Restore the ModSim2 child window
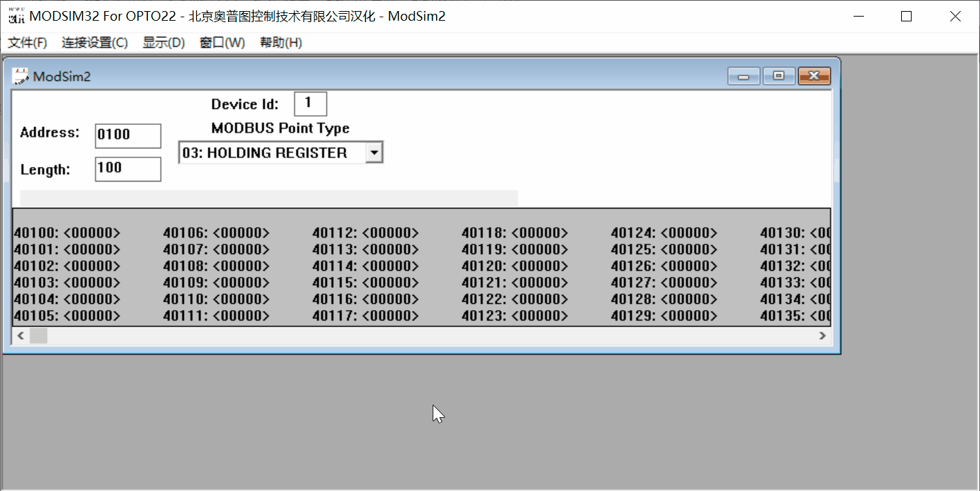 779,75
